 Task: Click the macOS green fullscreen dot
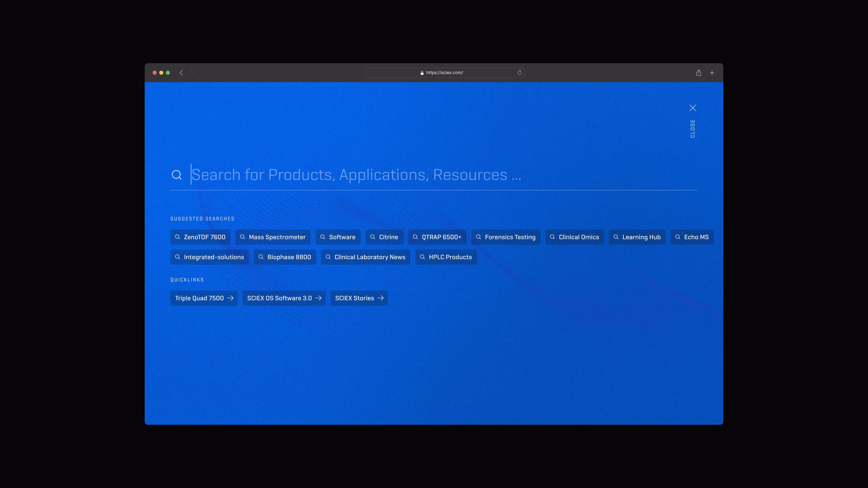point(168,73)
